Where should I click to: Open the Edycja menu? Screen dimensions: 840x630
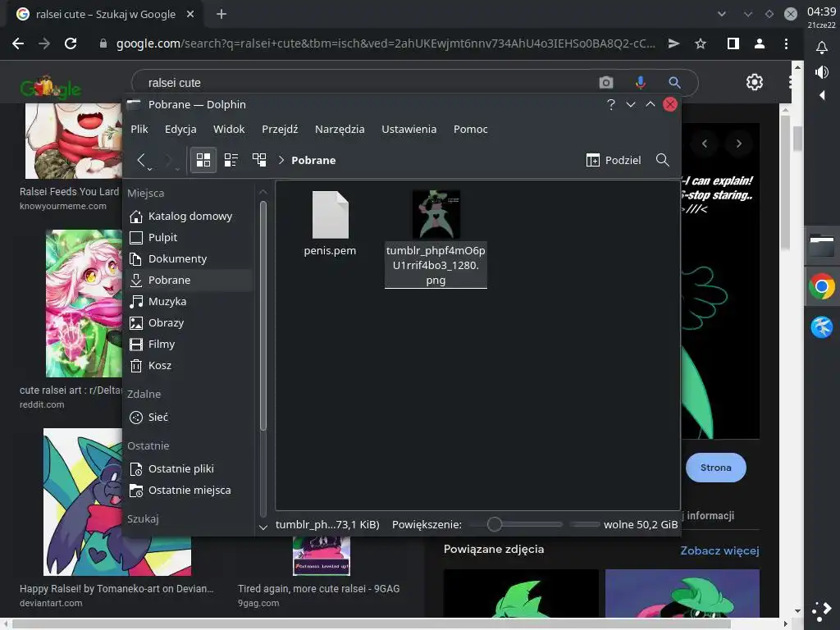coord(180,129)
